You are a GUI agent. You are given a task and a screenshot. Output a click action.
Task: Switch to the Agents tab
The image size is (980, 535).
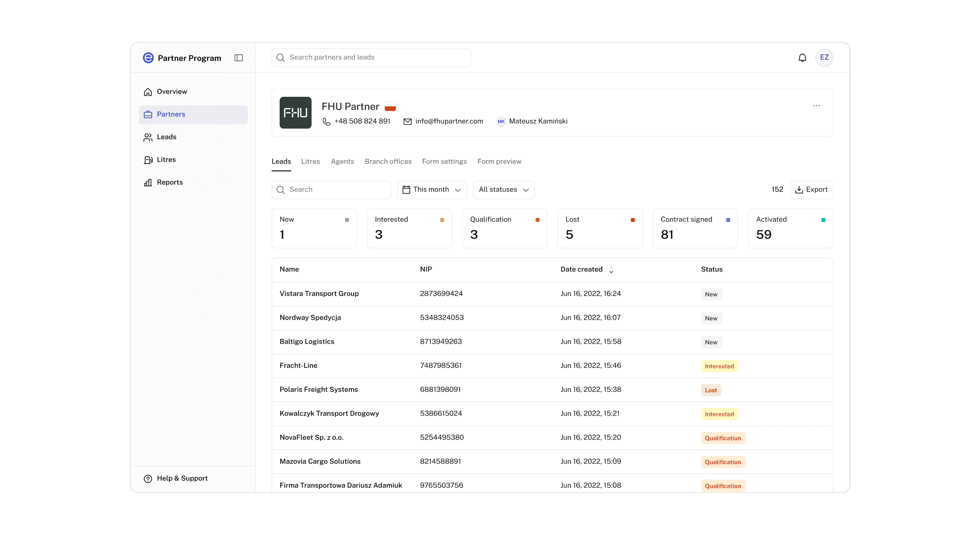[342, 161]
